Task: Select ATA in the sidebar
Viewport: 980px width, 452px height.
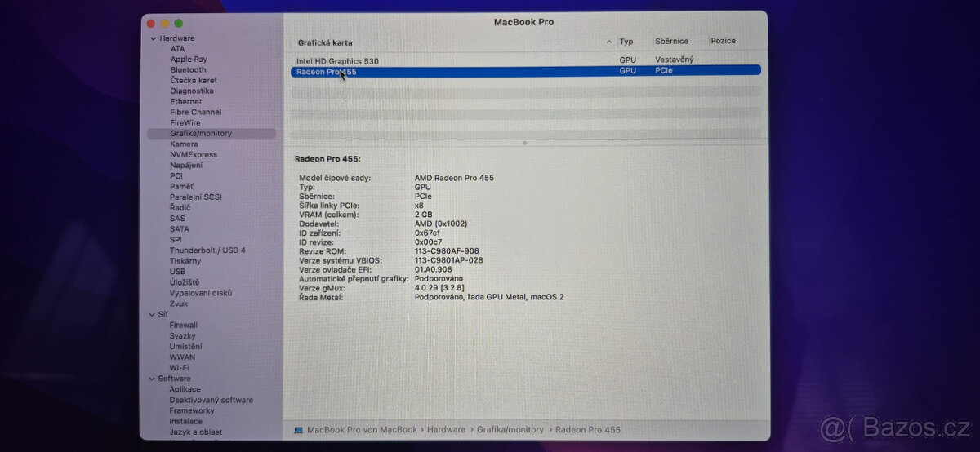Action: click(x=177, y=49)
